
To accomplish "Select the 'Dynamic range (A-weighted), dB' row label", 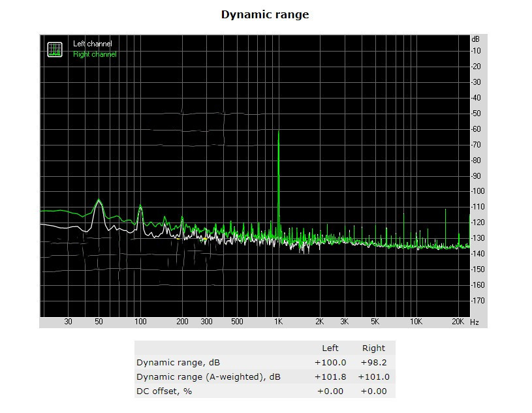I will 208,376.
